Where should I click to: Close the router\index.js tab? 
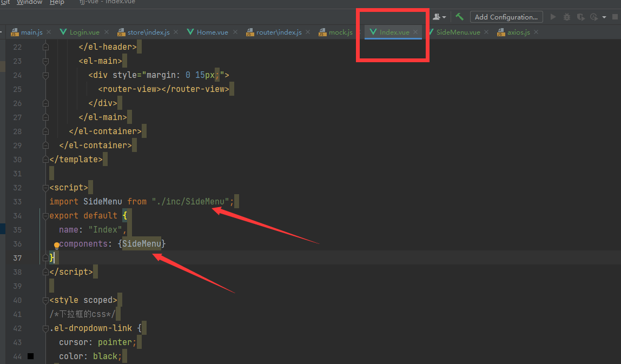pyautogui.click(x=308, y=32)
